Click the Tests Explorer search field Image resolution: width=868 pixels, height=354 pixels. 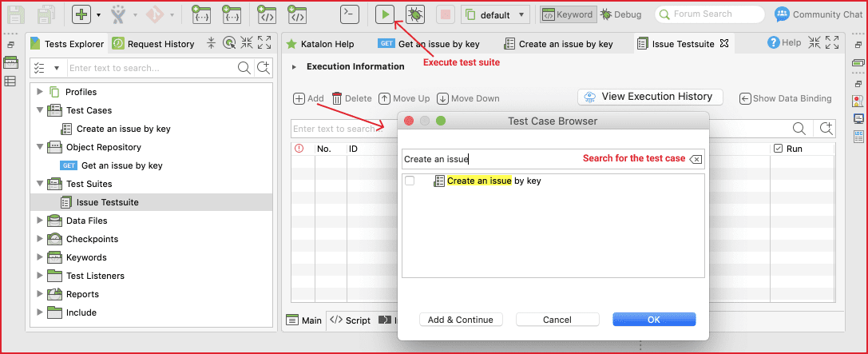point(152,68)
